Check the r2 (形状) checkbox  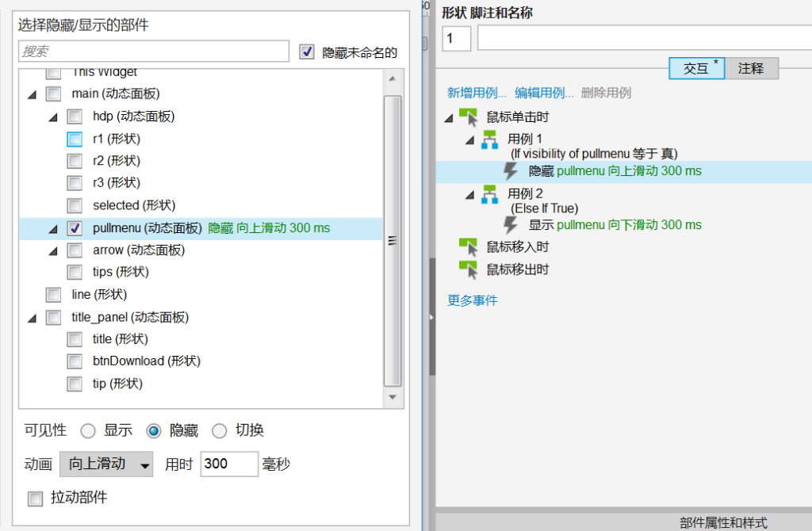point(75,161)
